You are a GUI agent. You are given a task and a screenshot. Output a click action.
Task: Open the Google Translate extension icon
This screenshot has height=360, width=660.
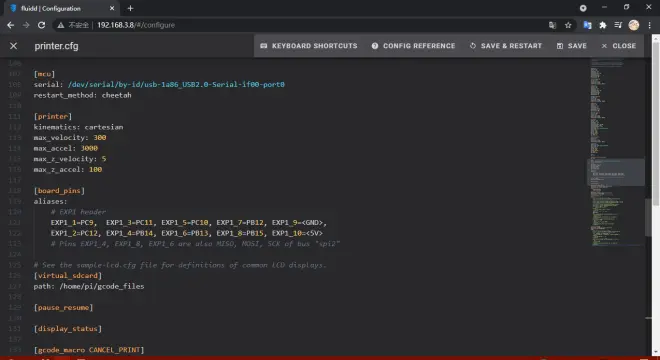(x=587, y=25)
